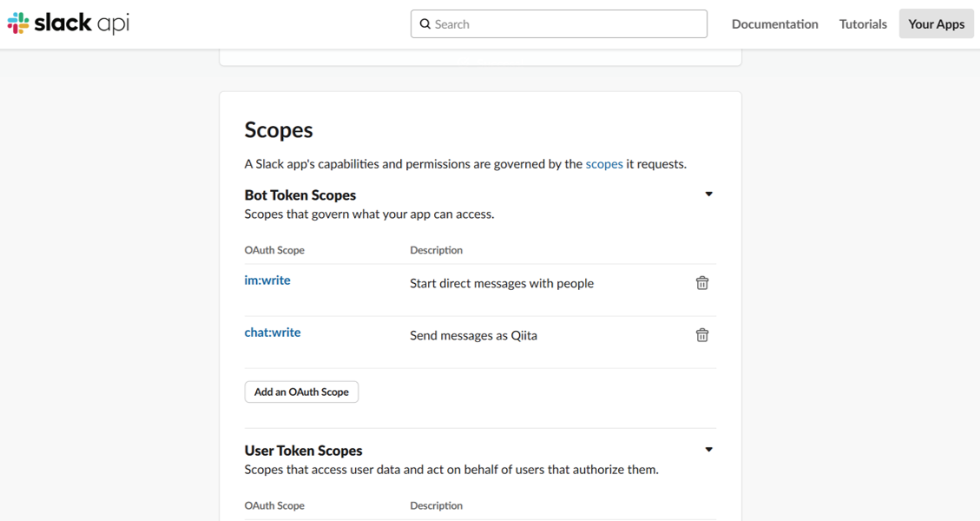Screen dimensions: 980x521
Task: Click the OAuth Scope column header
Action: pos(274,249)
